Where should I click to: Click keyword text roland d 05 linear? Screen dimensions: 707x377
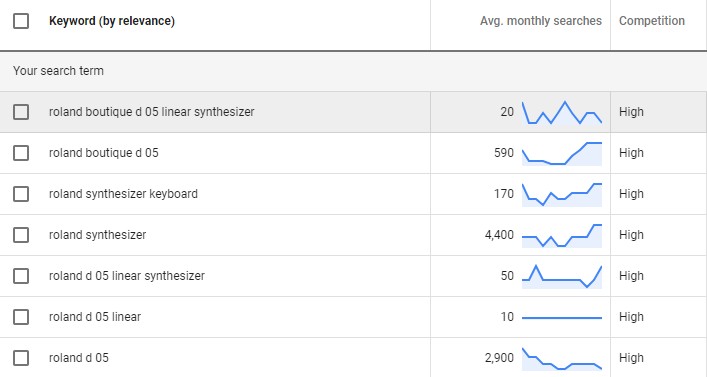click(95, 317)
